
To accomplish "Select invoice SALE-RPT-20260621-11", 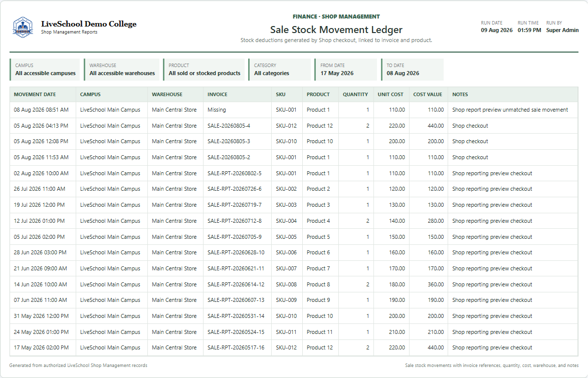I will tap(236, 269).
